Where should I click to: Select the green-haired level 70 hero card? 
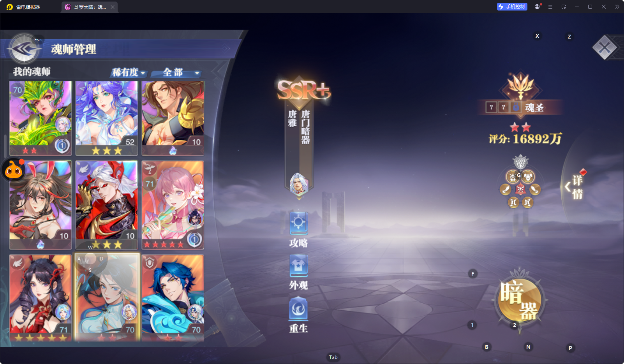(41, 118)
